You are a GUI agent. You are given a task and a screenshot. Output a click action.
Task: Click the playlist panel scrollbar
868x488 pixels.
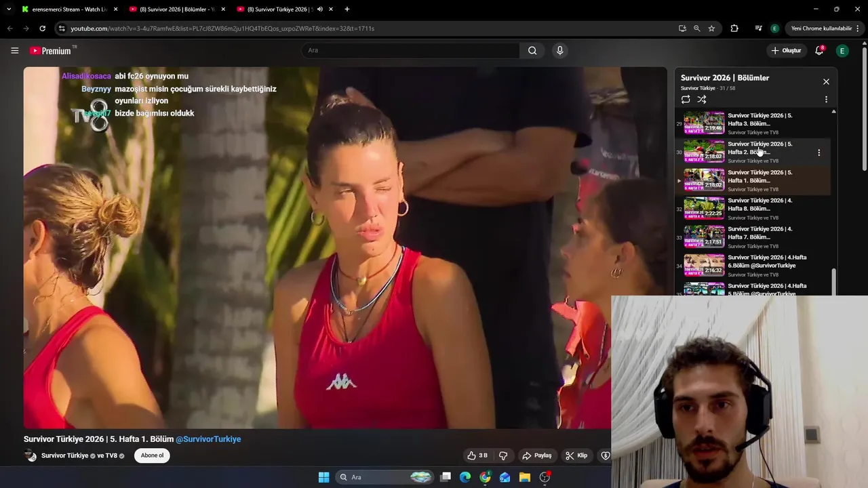[833, 281]
